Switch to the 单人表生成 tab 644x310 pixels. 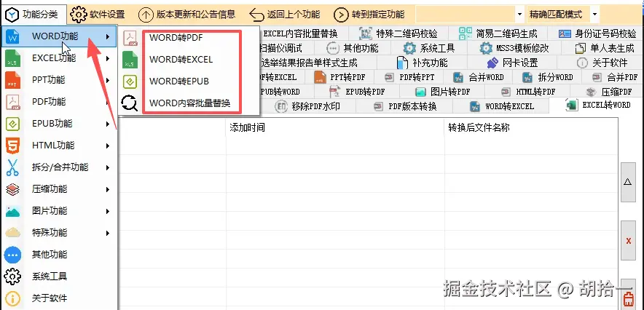(x=604, y=48)
